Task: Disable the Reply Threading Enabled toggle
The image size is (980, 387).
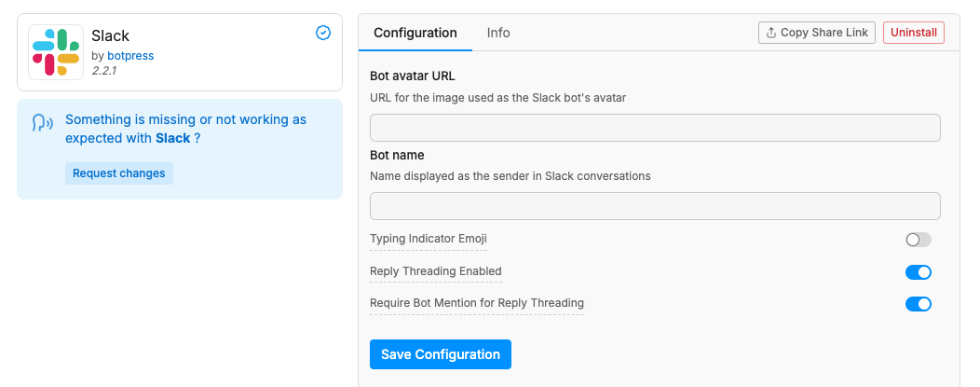Action: (918, 272)
